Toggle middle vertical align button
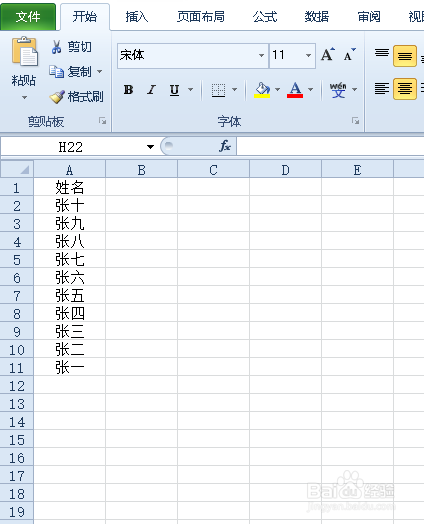Screen dimensions: 424x524 pyautogui.click(x=405, y=56)
